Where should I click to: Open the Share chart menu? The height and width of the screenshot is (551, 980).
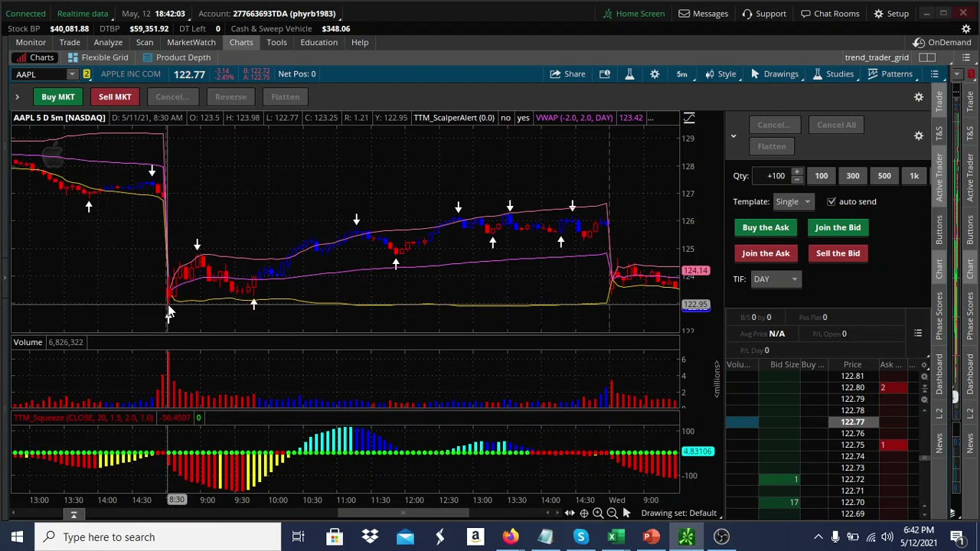point(567,74)
